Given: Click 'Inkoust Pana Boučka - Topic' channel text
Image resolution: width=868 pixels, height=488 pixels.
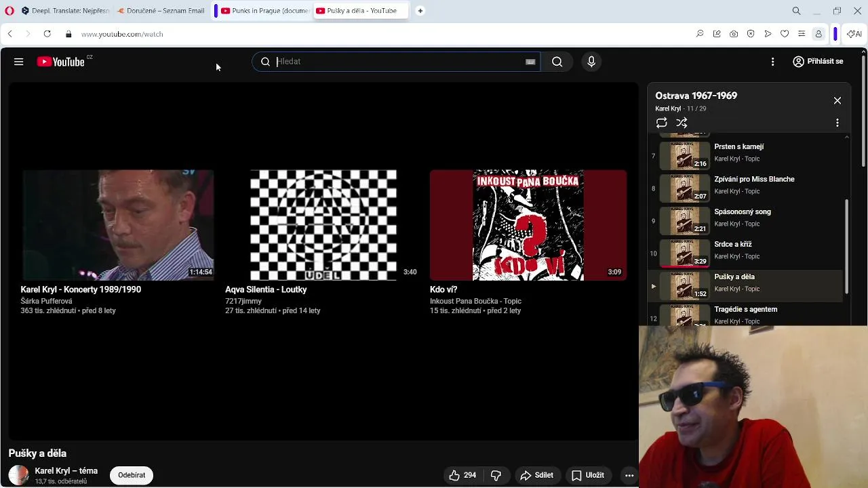Looking at the screenshot, I should (475, 301).
